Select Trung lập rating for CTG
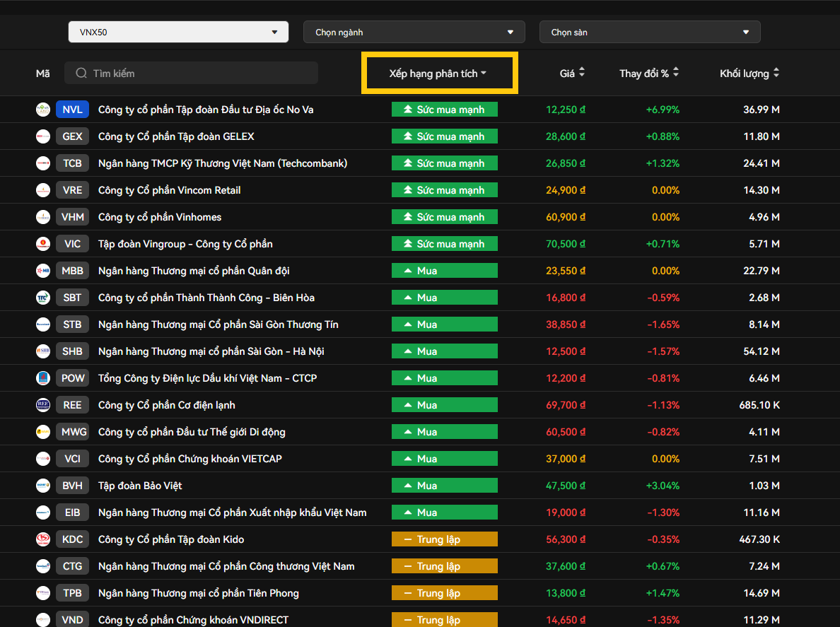Screen dimensions: 840x627 pos(445,566)
